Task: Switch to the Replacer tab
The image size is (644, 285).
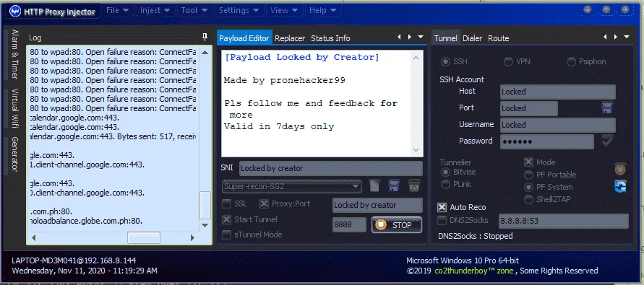Action: [290, 38]
